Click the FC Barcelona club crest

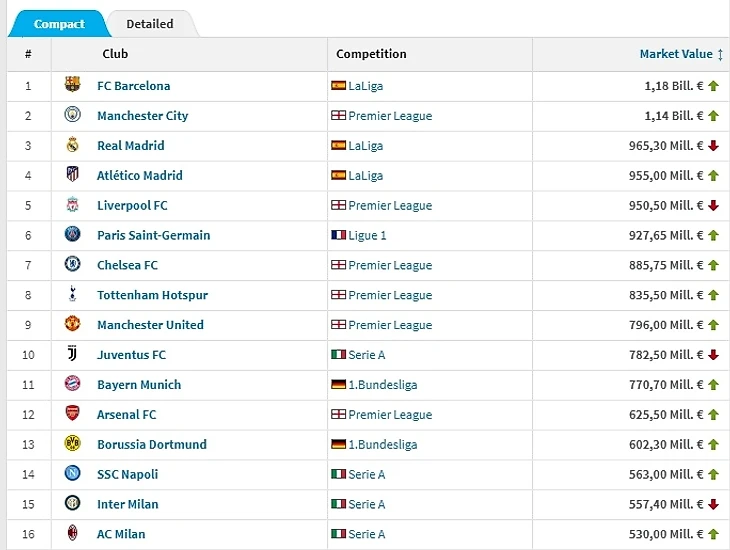tap(72, 86)
